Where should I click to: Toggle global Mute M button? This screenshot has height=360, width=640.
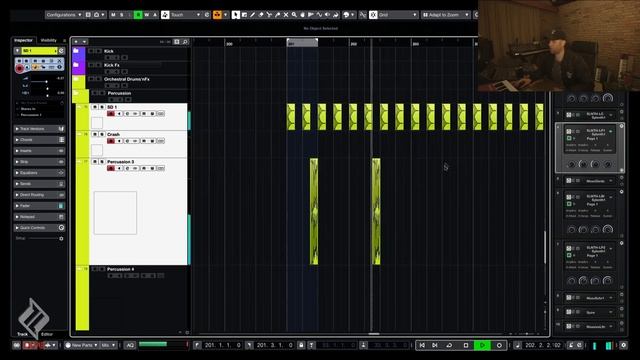[113, 15]
